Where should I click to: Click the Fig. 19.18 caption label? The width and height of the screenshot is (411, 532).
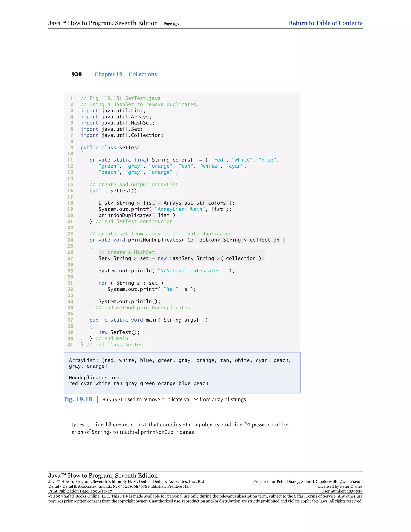[78, 399]
